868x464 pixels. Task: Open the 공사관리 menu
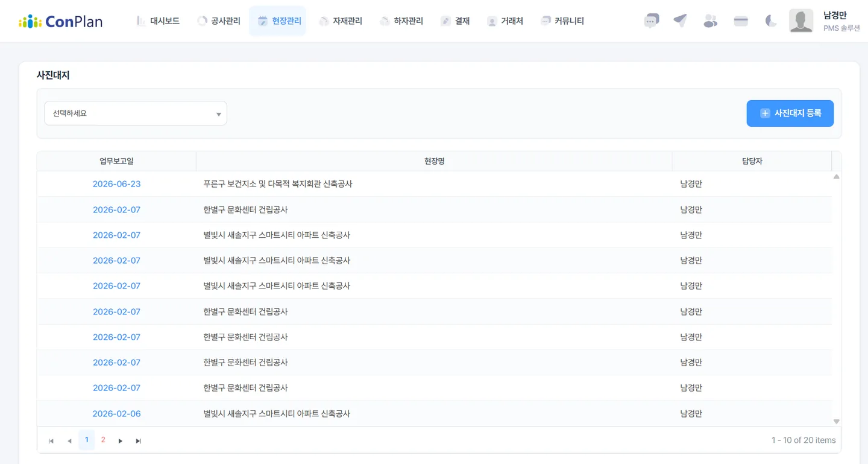(219, 21)
